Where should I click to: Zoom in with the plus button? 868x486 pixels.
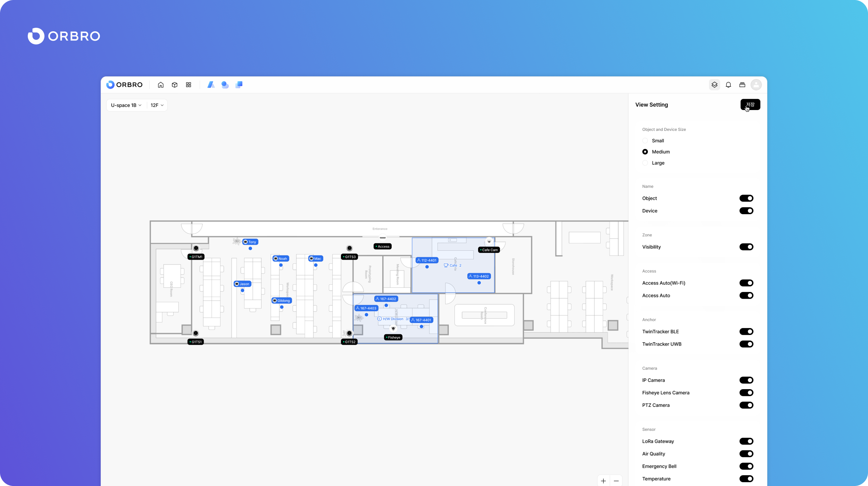pos(603,481)
